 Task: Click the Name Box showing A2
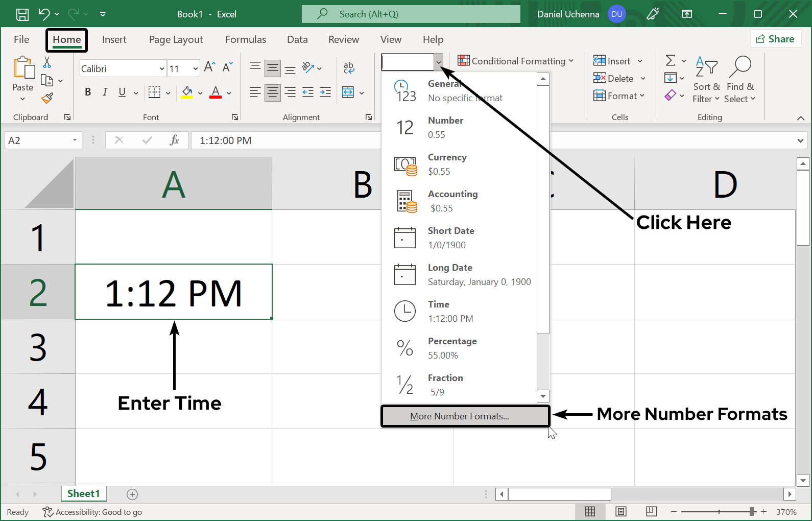click(x=38, y=140)
